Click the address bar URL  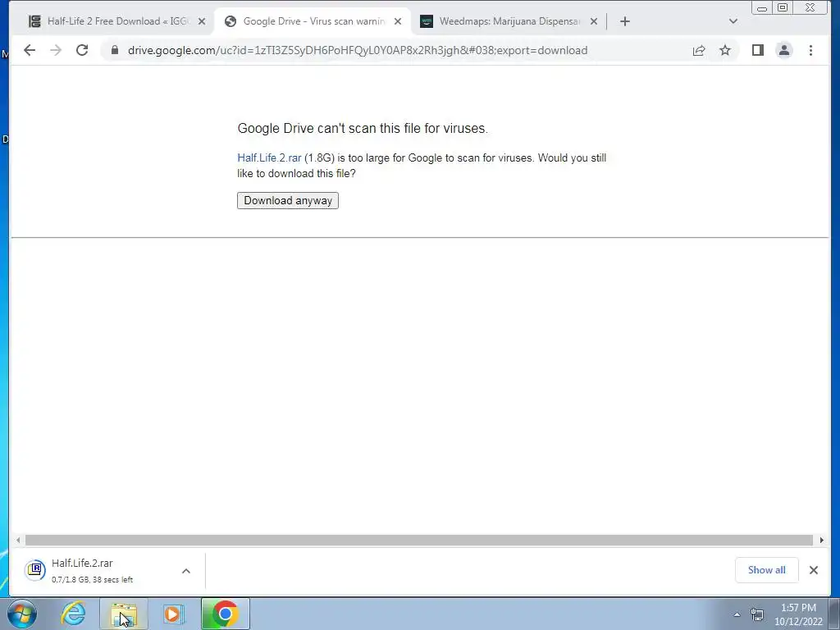[358, 50]
